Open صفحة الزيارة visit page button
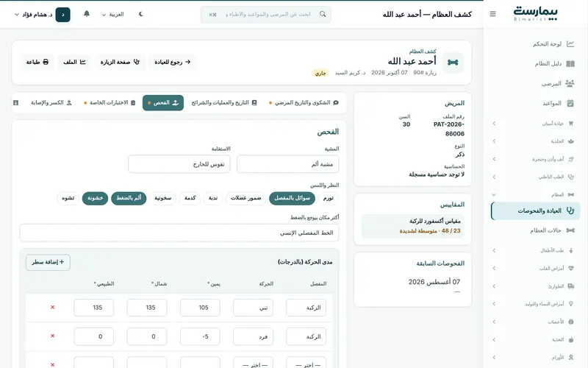This screenshot has width=588, height=368. click(x=120, y=62)
